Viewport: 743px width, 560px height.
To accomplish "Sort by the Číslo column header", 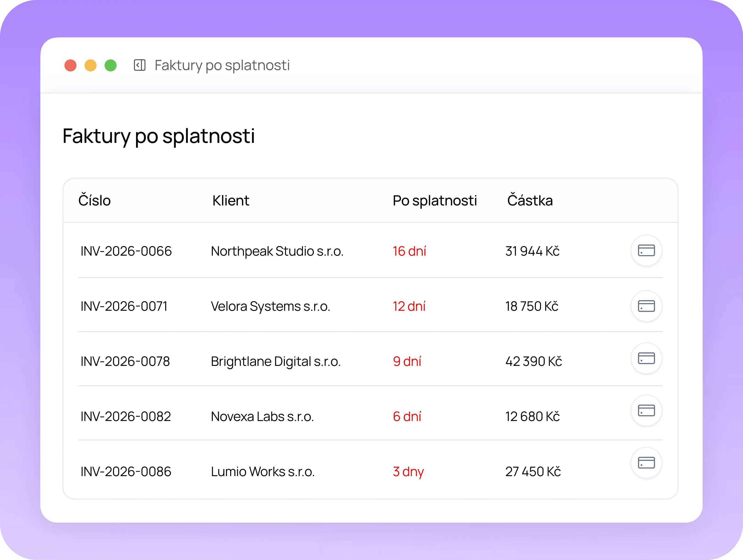I will click(94, 200).
